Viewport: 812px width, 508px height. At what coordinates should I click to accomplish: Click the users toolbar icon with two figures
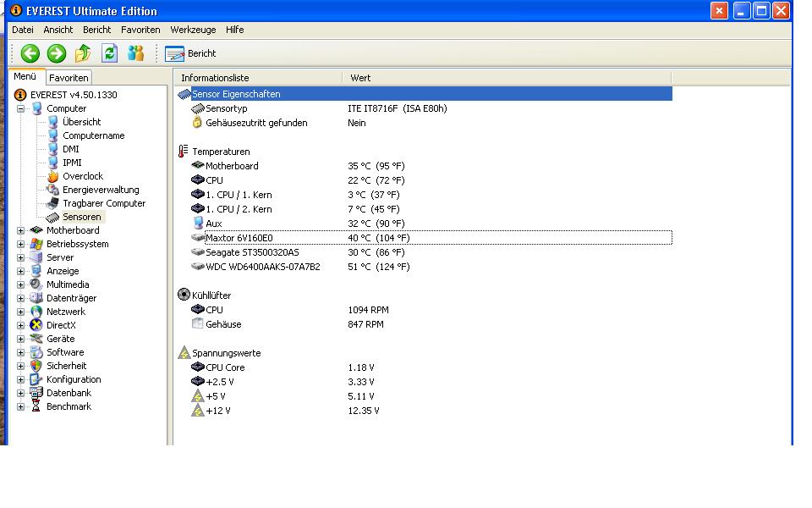(x=135, y=52)
